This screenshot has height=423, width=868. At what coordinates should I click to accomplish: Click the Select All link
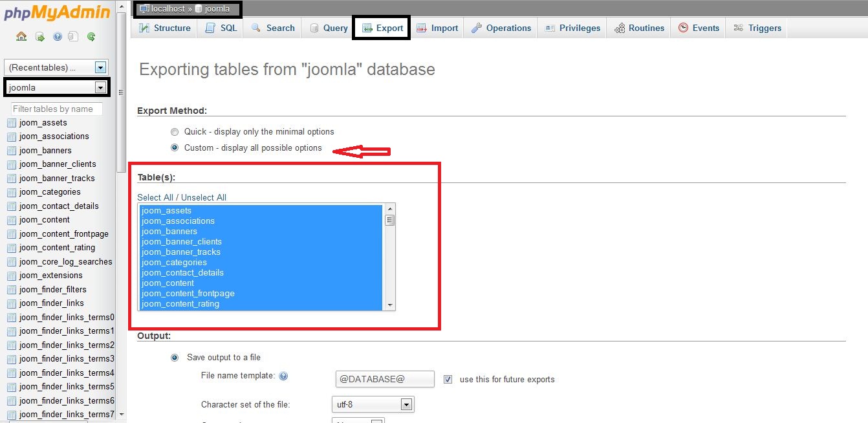click(x=155, y=198)
